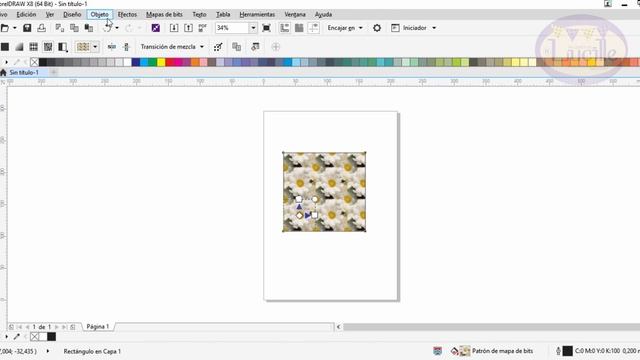Click the no-color swatch in top palette
The width and height of the screenshot is (640, 360).
34,62
